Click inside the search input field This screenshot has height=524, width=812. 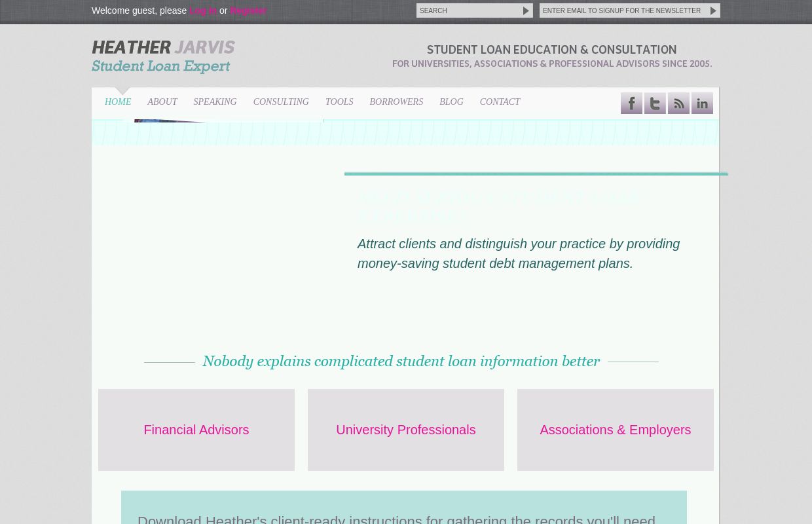pos(468,10)
